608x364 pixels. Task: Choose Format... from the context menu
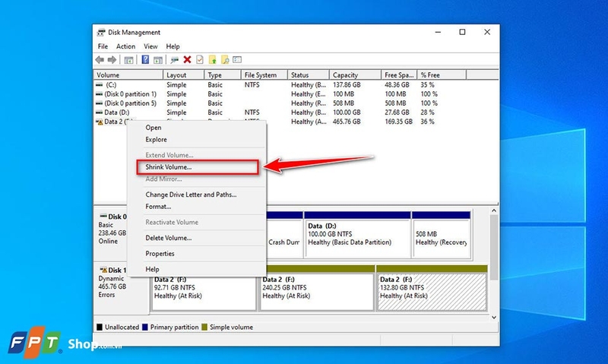point(197,207)
